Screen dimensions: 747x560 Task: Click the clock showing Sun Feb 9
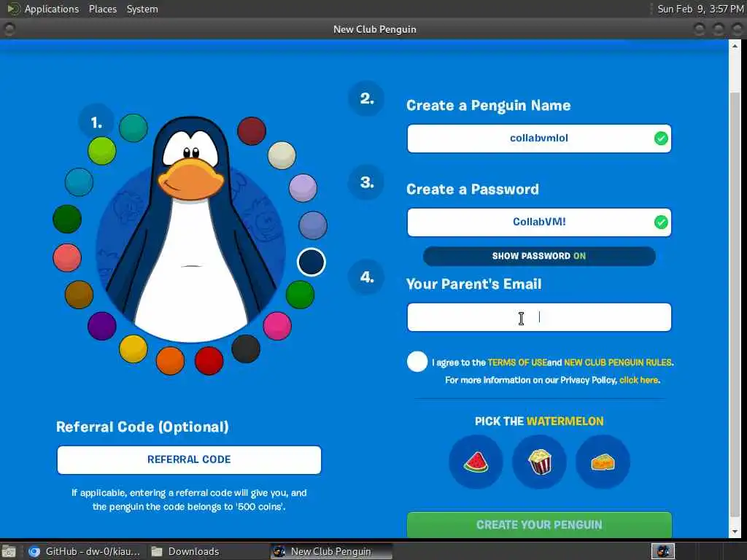click(700, 9)
